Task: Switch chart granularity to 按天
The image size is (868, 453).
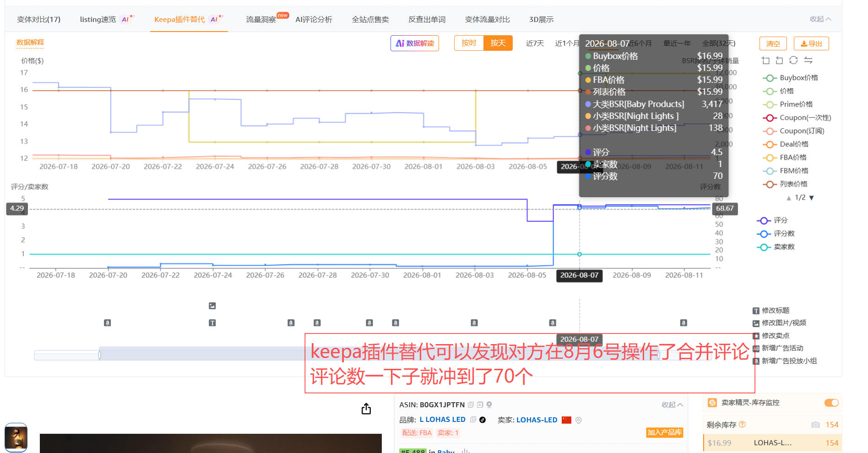Action: pos(498,43)
